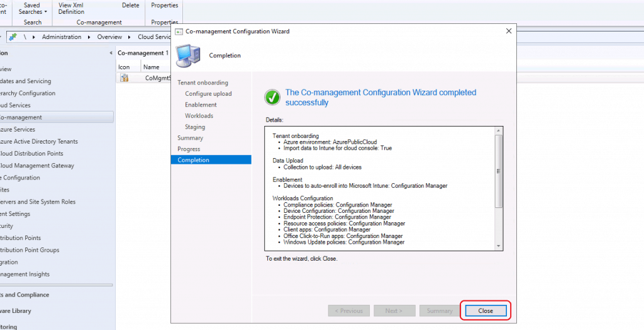
Task: Open Distribution Point Groups node
Action: click(30, 250)
